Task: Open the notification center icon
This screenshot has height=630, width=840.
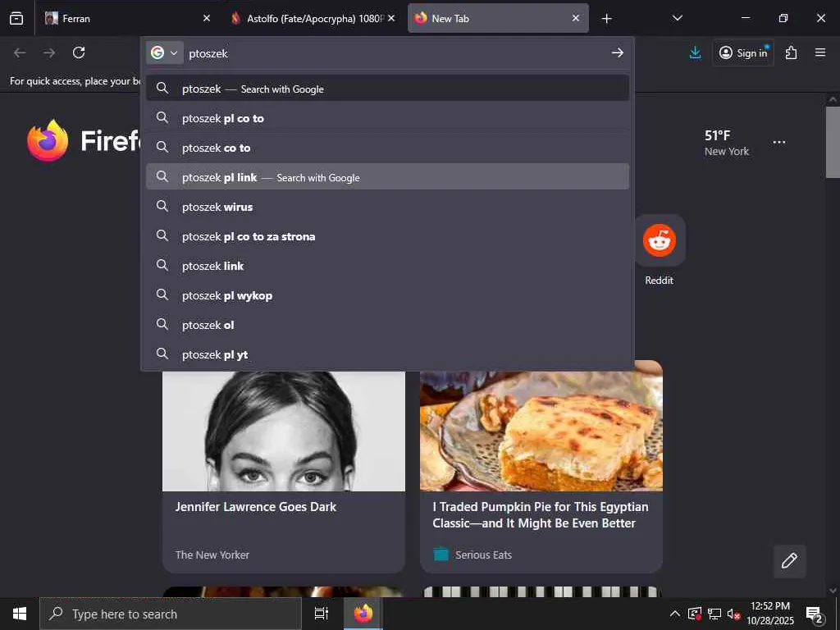Action: tap(815, 614)
